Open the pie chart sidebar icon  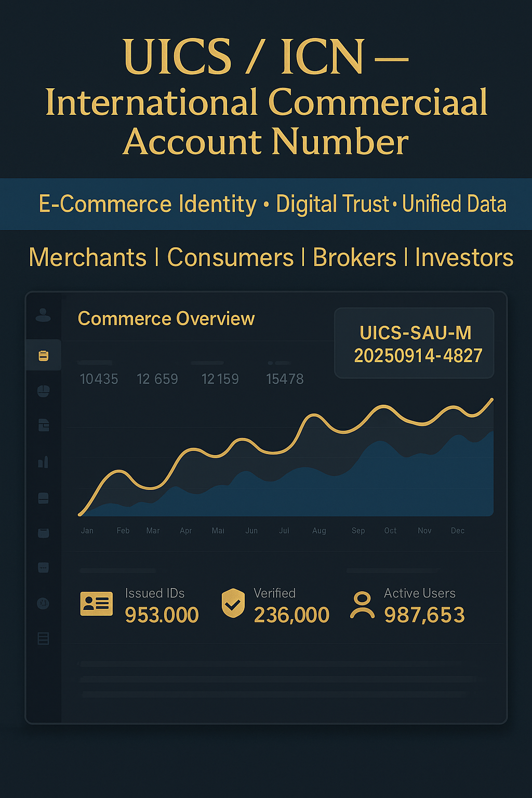pyautogui.click(x=44, y=391)
